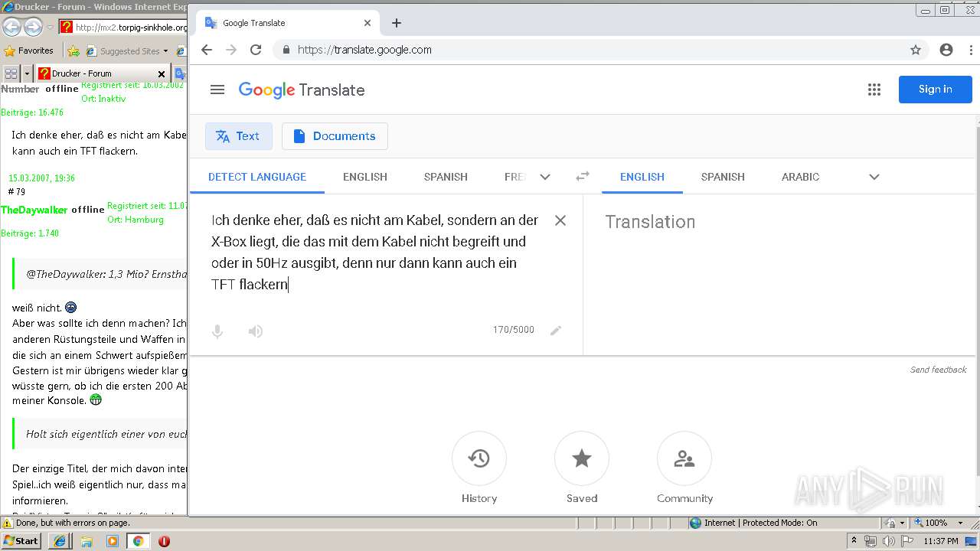Close the Drucker - Forum IE tab
Screen dimensions: 980x551
tap(162, 74)
